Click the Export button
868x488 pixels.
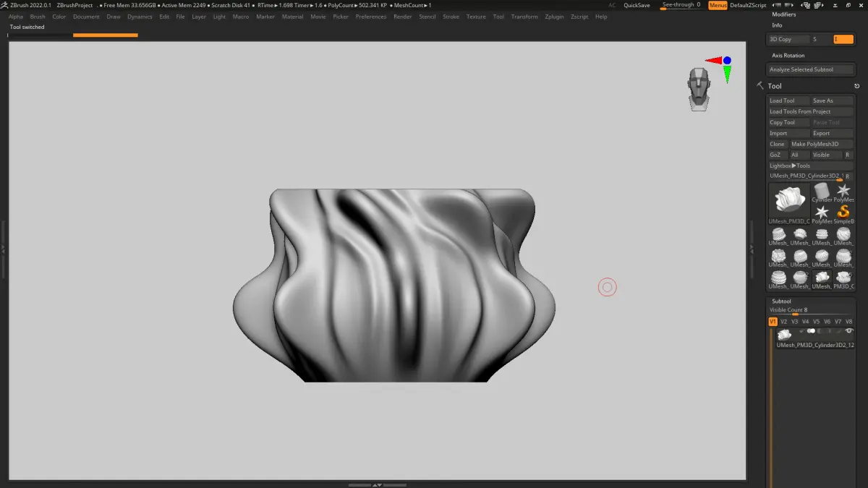tap(833, 133)
